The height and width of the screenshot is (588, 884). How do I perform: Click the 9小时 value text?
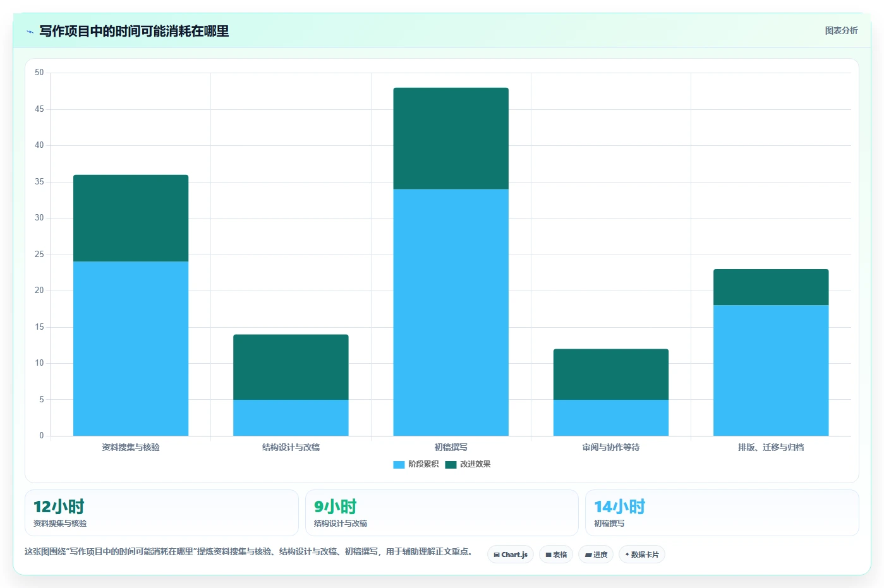tap(336, 507)
